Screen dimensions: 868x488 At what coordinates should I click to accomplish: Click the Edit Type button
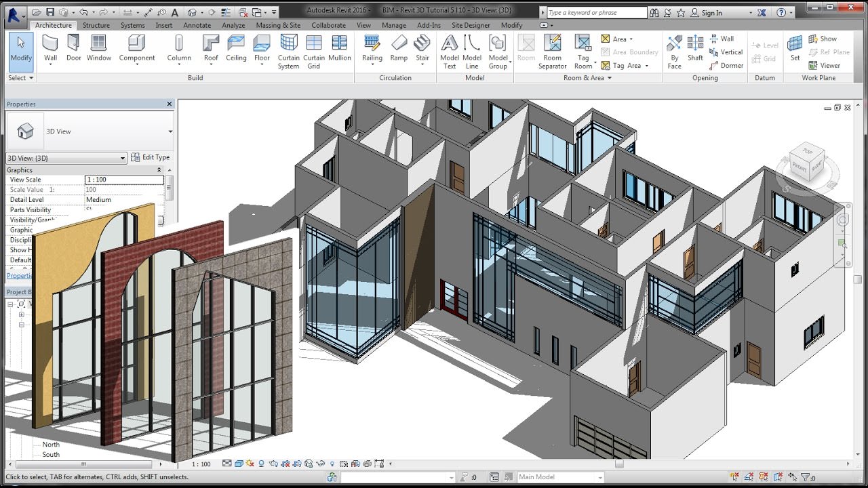(151, 157)
